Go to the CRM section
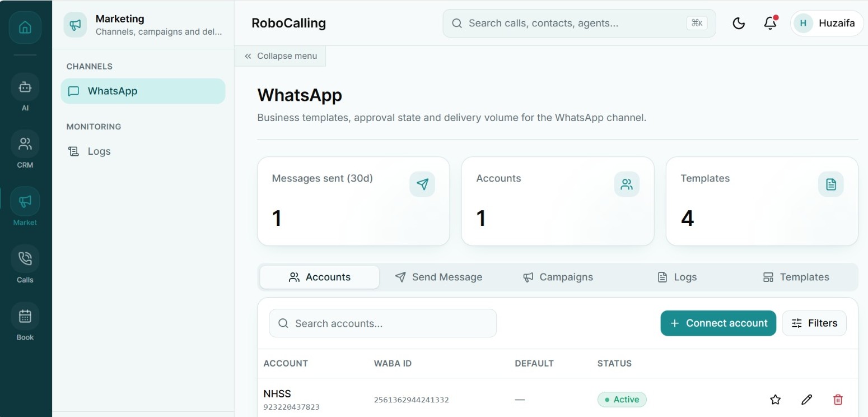Image resolution: width=868 pixels, height=417 pixels. [25, 145]
